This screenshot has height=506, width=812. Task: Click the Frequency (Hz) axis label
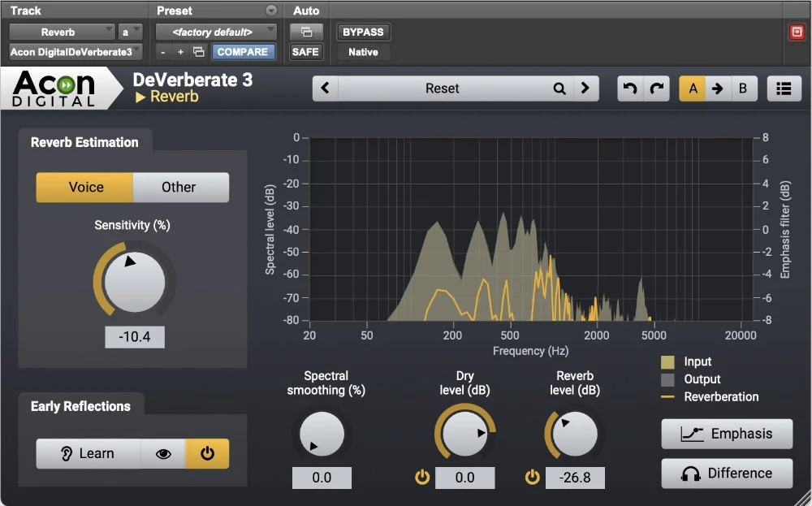click(530, 351)
